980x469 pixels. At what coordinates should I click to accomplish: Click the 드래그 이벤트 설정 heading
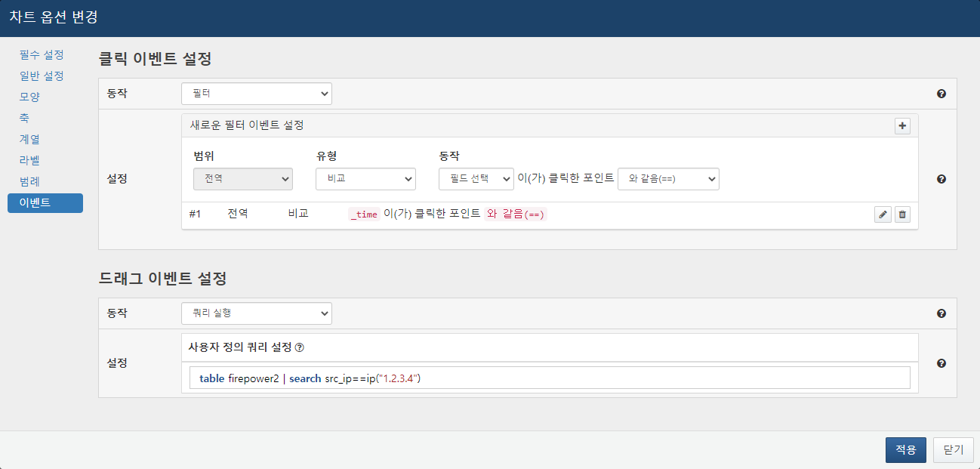pos(162,279)
